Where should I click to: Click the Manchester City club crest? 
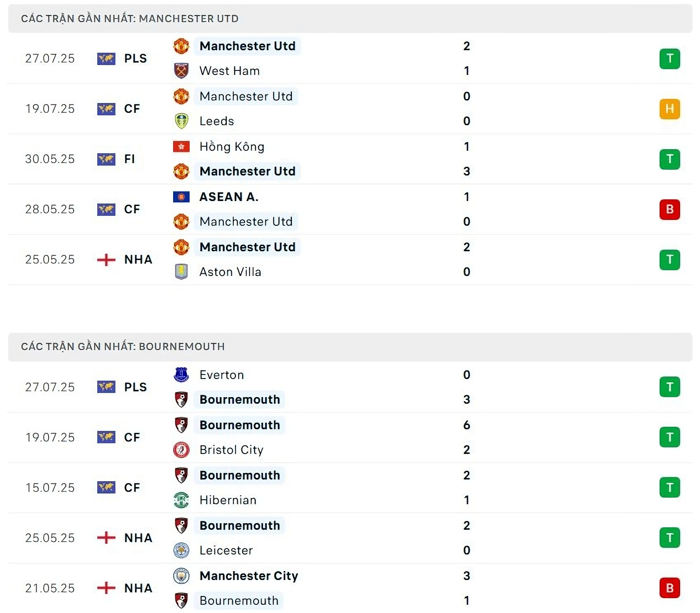click(181, 576)
